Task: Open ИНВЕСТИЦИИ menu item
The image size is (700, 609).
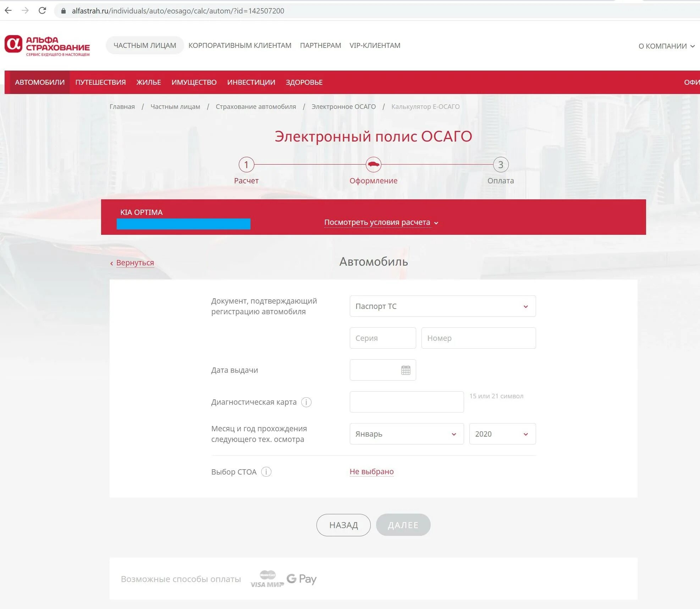Action: 251,82
